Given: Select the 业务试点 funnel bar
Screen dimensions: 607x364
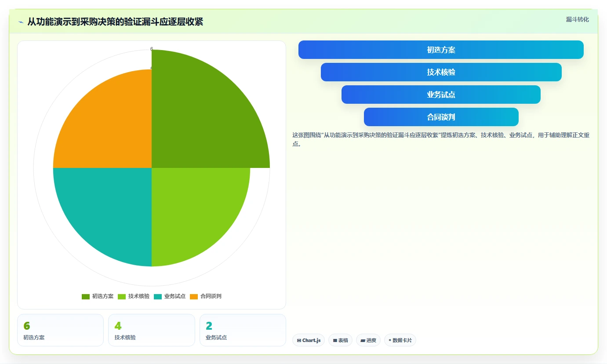Looking at the screenshot, I should click(x=441, y=95).
